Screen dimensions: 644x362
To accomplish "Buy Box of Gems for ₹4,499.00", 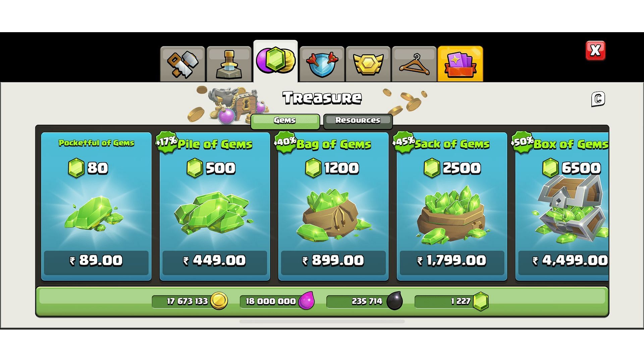I will [x=562, y=206].
